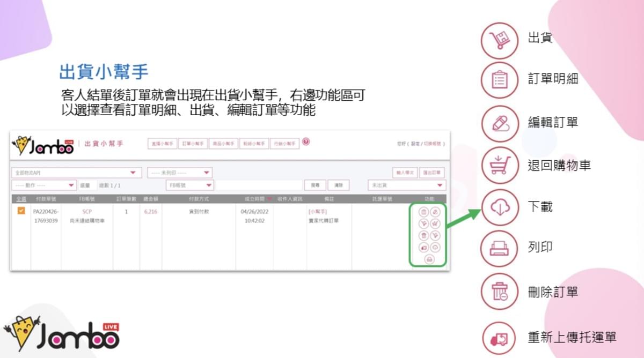Screen dimensions: 644x358
Task: Click the [小幫手] note link
Action: (x=318, y=212)
